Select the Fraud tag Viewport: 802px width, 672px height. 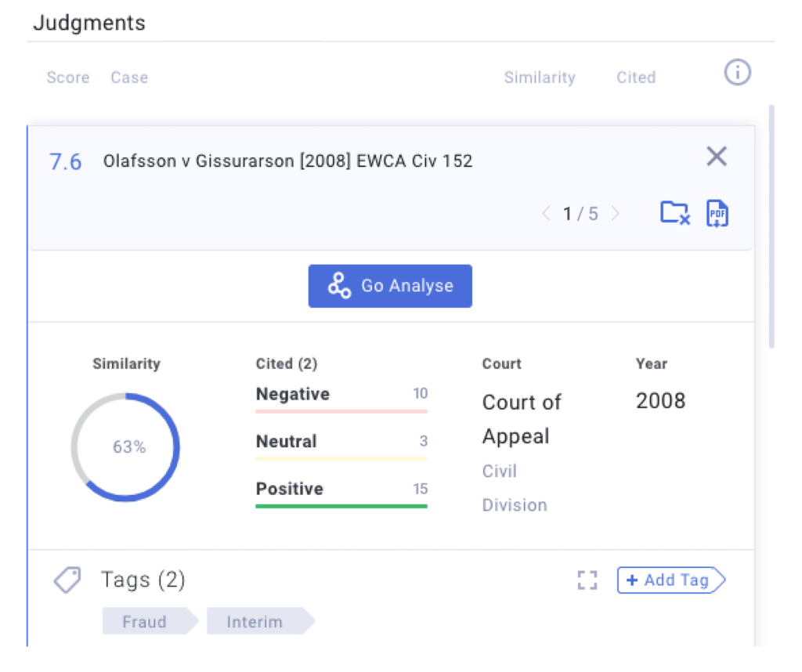[x=146, y=622]
